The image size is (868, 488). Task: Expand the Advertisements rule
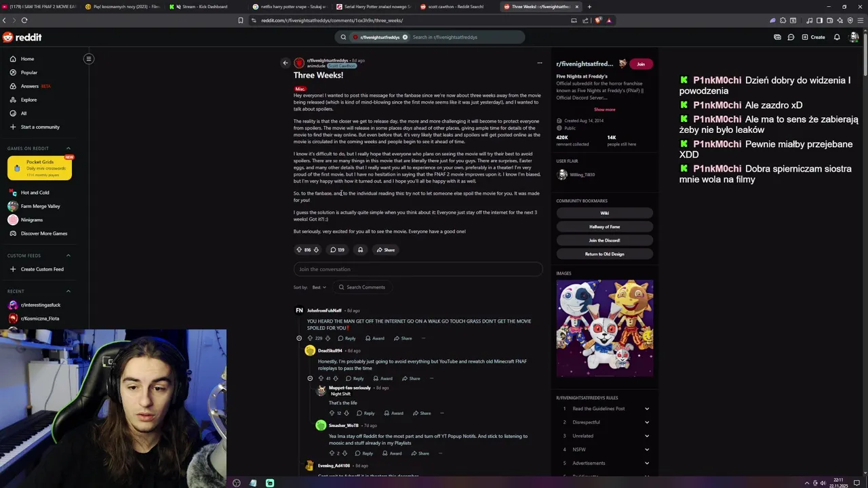coord(605,463)
